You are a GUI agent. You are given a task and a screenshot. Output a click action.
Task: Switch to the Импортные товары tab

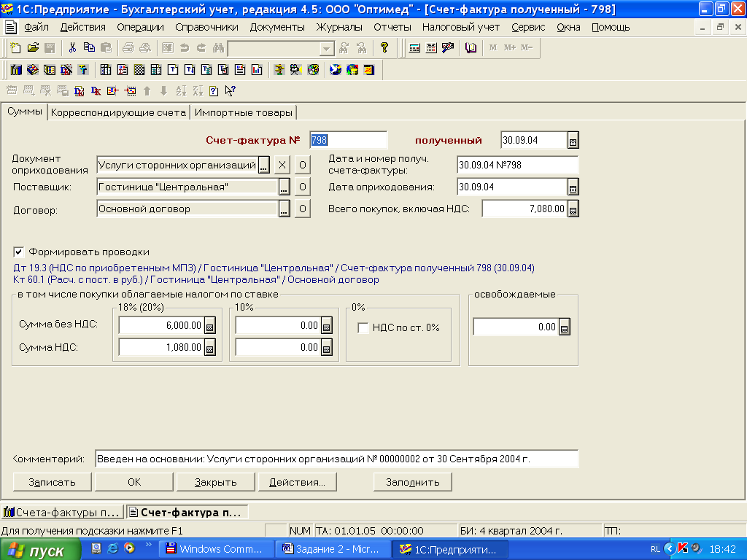click(x=243, y=113)
